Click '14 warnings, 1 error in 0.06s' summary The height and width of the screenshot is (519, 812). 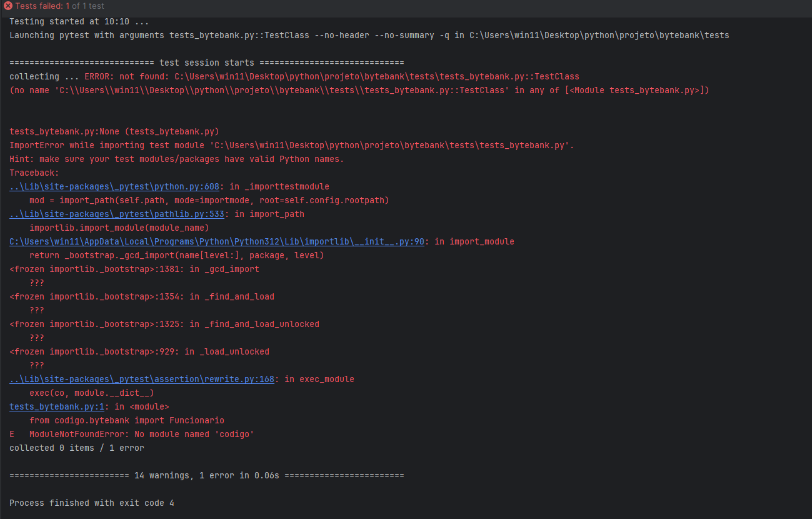point(207,475)
